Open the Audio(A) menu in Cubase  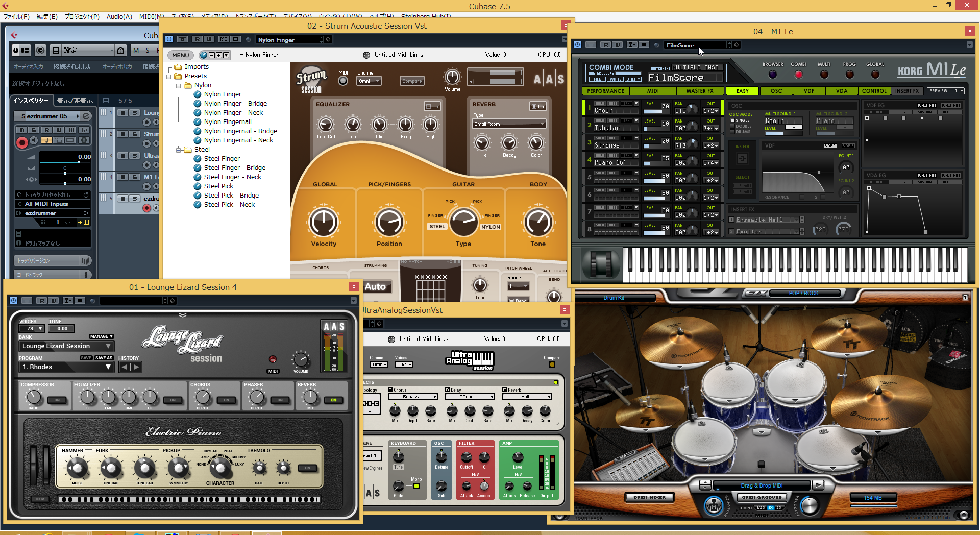tap(119, 16)
